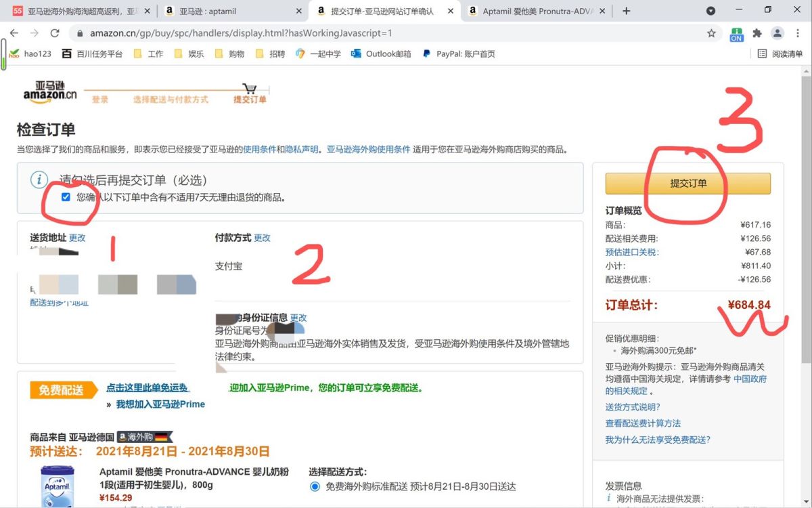Open the 隐私声明 link
812x508 pixels.
pyautogui.click(x=301, y=150)
